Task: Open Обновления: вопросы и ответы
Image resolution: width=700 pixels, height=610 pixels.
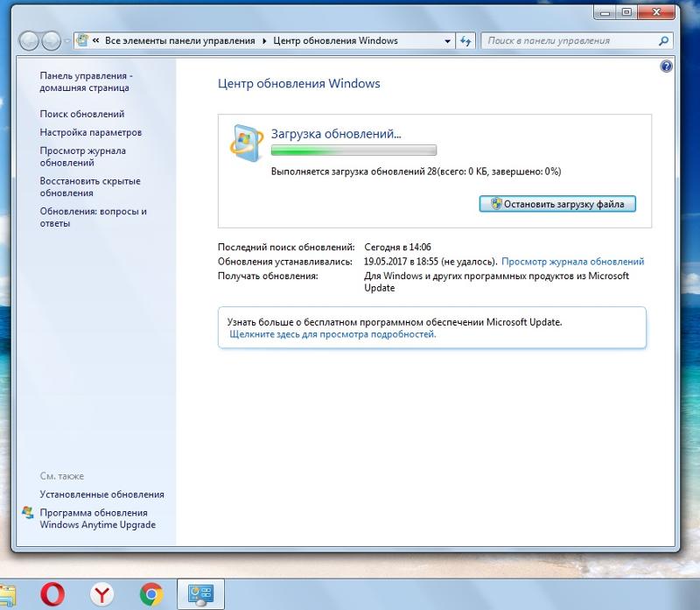Action: [x=94, y=217]
